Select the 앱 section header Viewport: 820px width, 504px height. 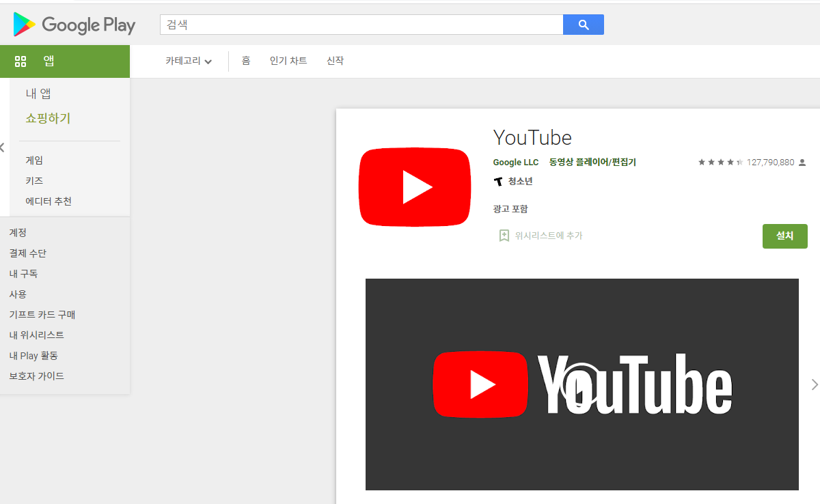pyautogui.click(x=65, y=61)
